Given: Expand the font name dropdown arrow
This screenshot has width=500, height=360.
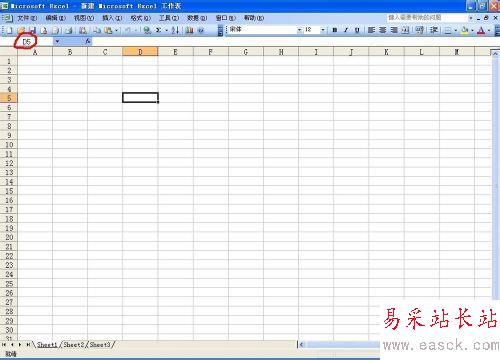Looking at the screenshot, I should (x=299, y=30).
